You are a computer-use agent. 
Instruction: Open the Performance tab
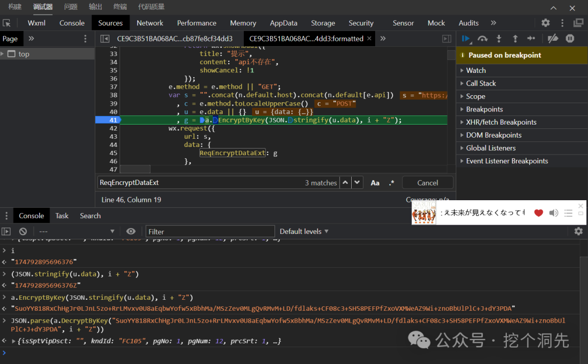pos(197,23)
